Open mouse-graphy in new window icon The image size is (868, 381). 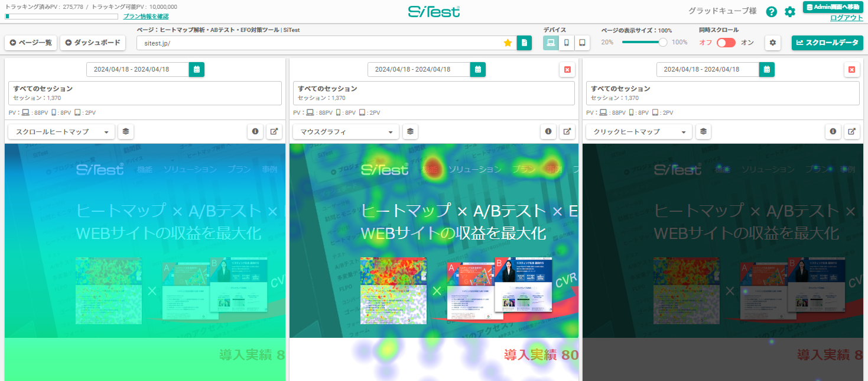click(567, 131)
